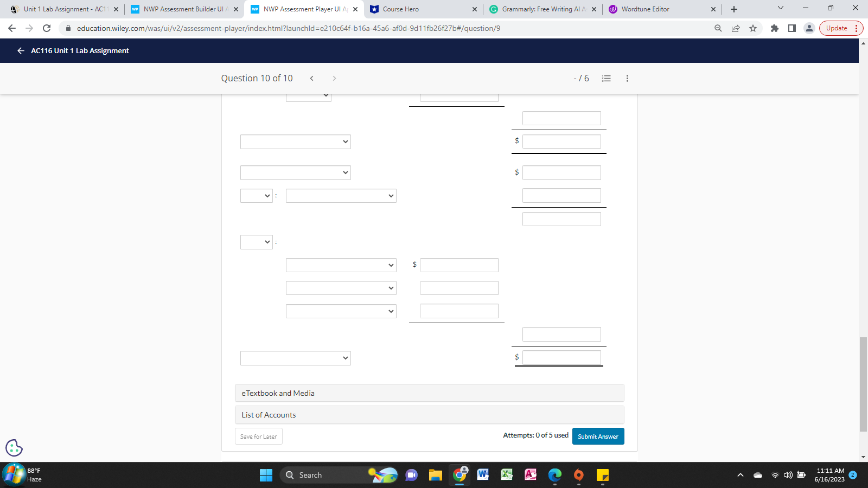Click the back arrow on the assignment header
Screen dimensions: 868x488
coord(20,50)
